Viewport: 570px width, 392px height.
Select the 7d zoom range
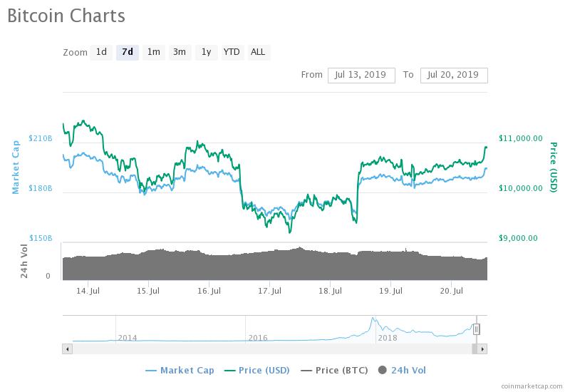128,52
